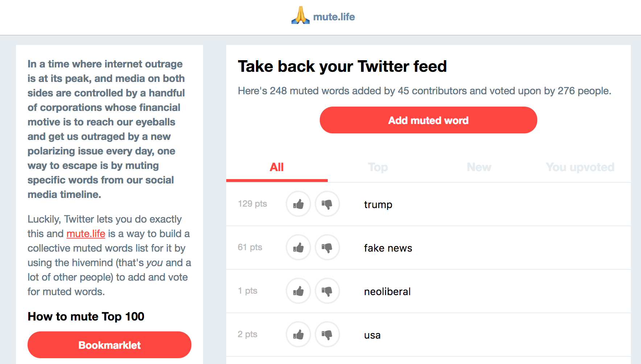Downvote the word neoliberal
641x364 pixels.
tap(327, 291)
